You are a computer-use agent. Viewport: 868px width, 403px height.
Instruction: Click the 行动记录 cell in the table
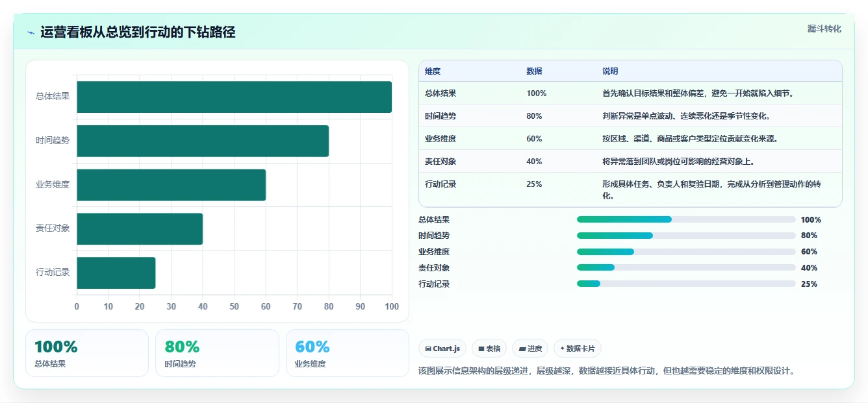click(x=440, y=184)
